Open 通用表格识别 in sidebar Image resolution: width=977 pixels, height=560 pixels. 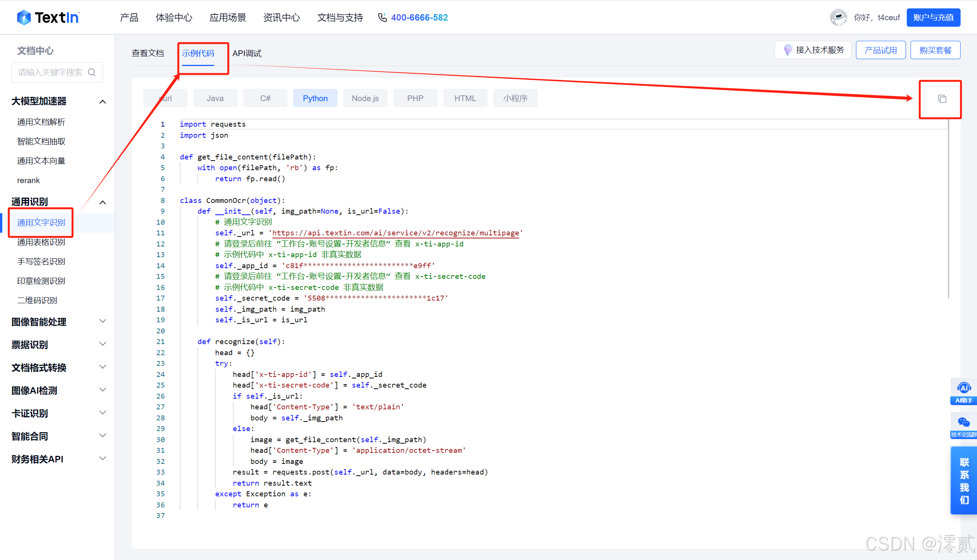(41, 242)
